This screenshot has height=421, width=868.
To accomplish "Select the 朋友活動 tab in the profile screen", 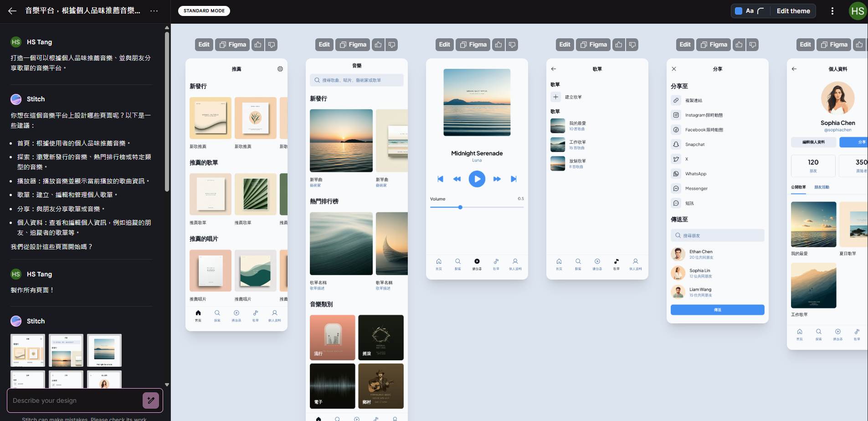I will click(x=822, y=187).
